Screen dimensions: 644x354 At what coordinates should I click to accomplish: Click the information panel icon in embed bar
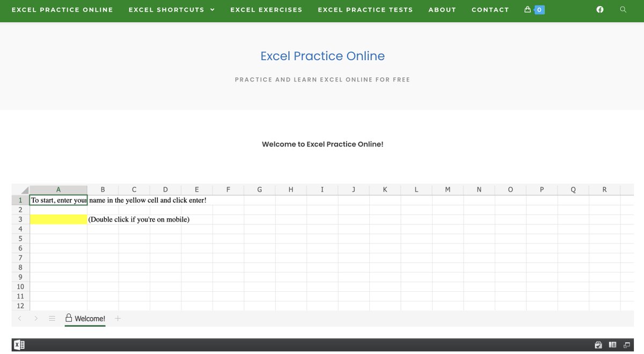click(x=612, y=345)
